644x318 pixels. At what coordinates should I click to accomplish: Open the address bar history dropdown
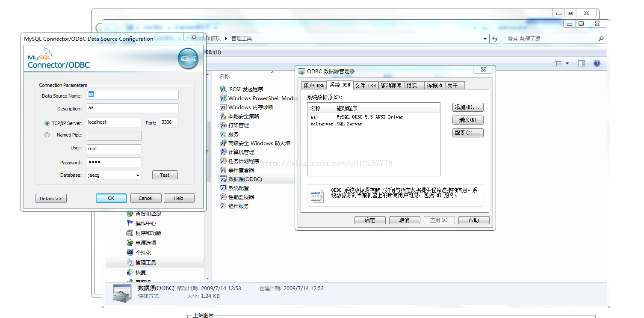point(485,39)
